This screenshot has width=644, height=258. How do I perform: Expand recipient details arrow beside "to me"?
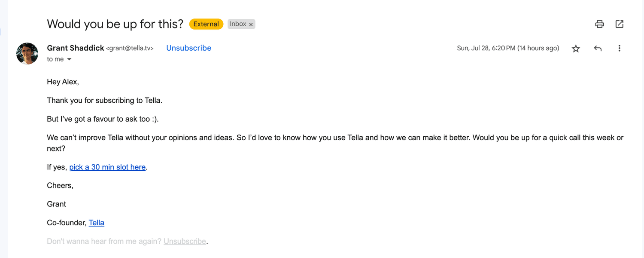point(69,59)
